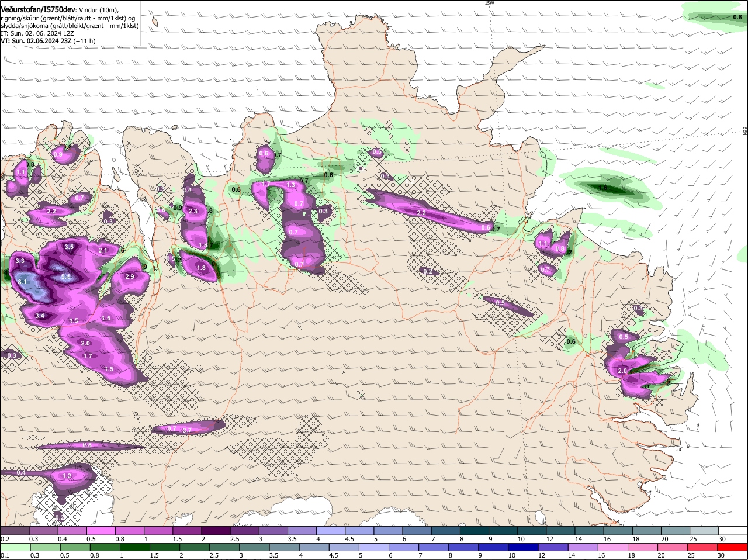Click the 3.3 precipitation value label
This screenshot has height=560, width=748.
(20, 261)
